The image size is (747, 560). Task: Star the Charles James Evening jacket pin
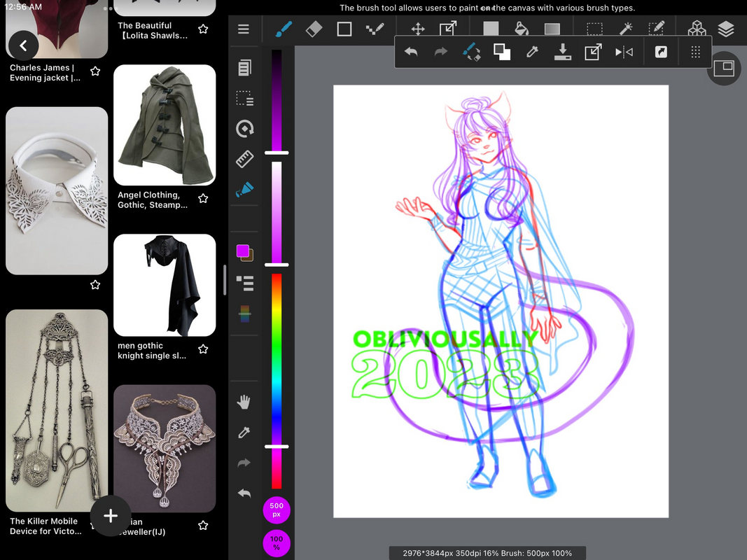tap(95, 71)
